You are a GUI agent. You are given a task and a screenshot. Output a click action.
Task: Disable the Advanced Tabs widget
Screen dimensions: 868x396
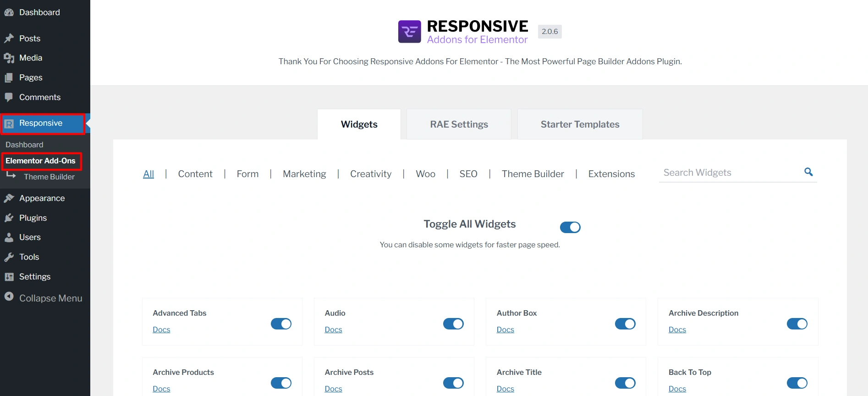coord(281,324)
